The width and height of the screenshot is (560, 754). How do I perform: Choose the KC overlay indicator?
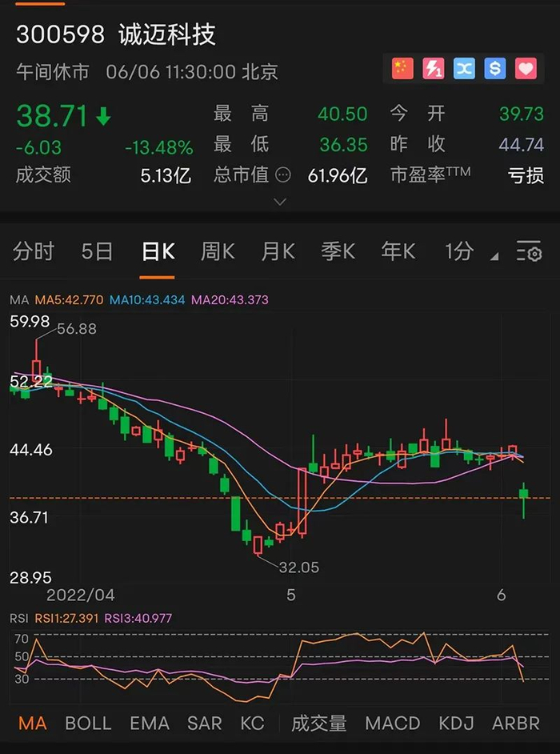(x=252, y=724)
